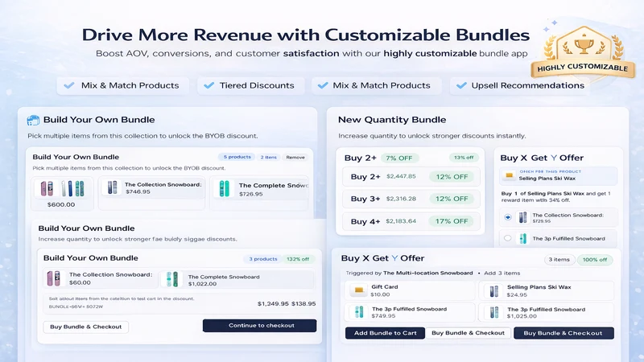Click the Selling Plans Ski Wax $24.95 image
Image resolution: width=644 pixels, height=362 pixels.
(494, 291)
